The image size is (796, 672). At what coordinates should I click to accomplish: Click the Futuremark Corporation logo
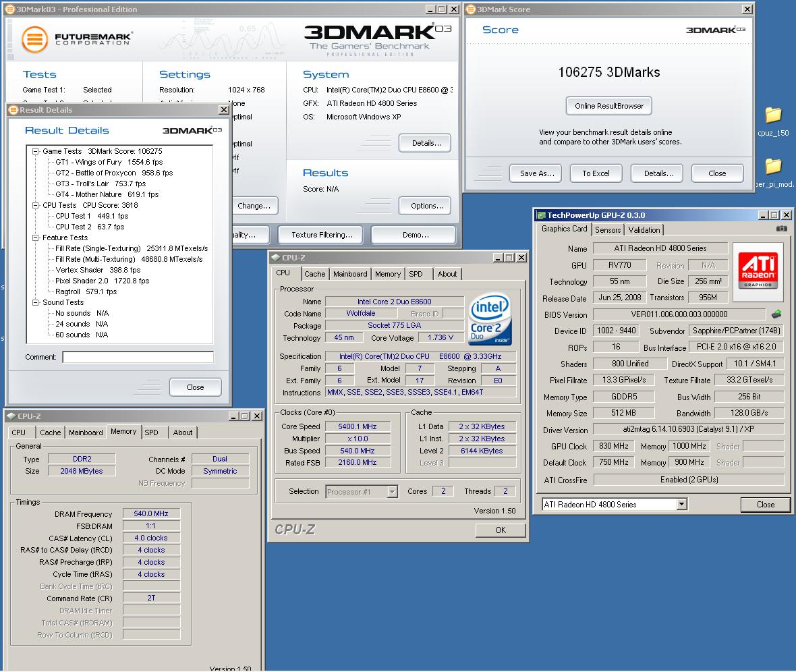(76, 39)
